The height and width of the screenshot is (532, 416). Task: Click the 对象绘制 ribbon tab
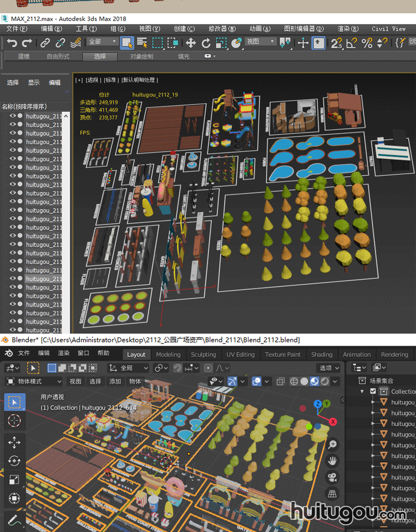click(141, 57)
